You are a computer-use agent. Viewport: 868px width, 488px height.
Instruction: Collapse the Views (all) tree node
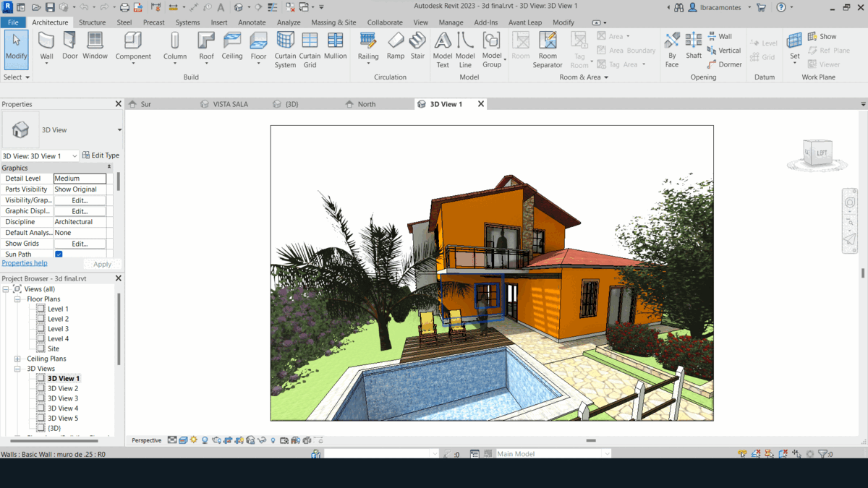click(x=6, y=289)
